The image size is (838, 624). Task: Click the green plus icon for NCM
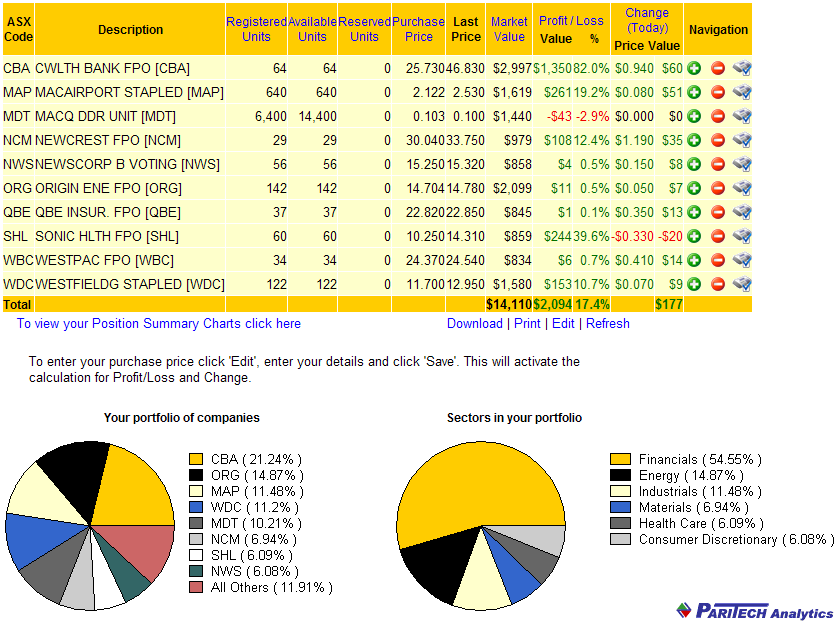pos(694,141)
